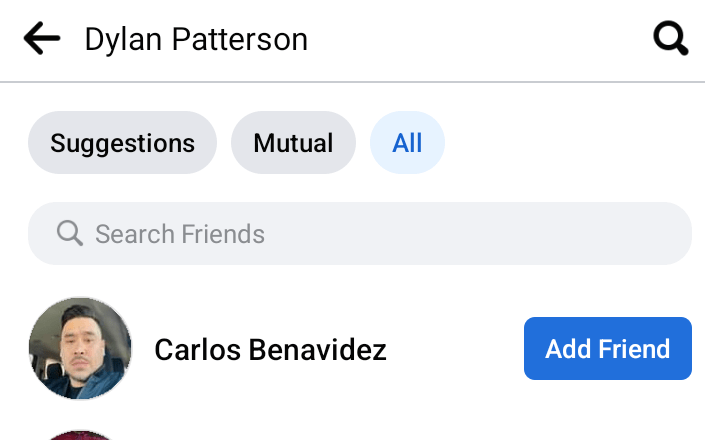The image size is (705, 440).
Task: Tap the partially visible avatar below Carlos
Action: tap(80, 435)
